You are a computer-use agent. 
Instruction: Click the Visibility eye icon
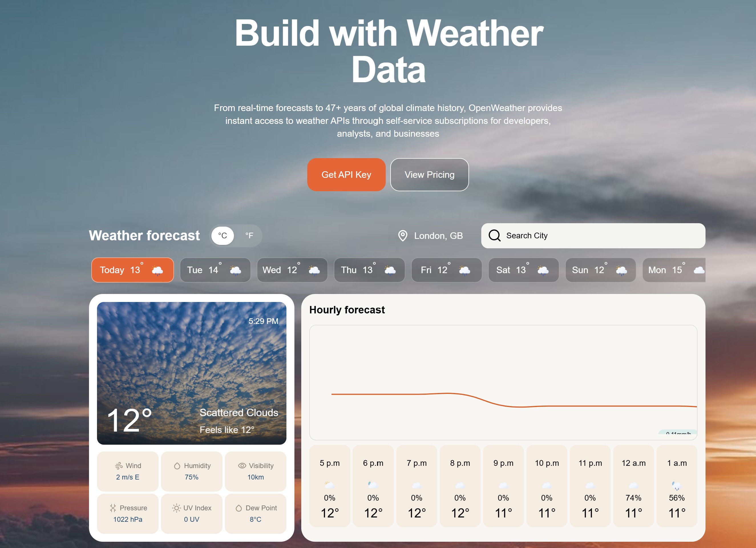pos(242,466)
